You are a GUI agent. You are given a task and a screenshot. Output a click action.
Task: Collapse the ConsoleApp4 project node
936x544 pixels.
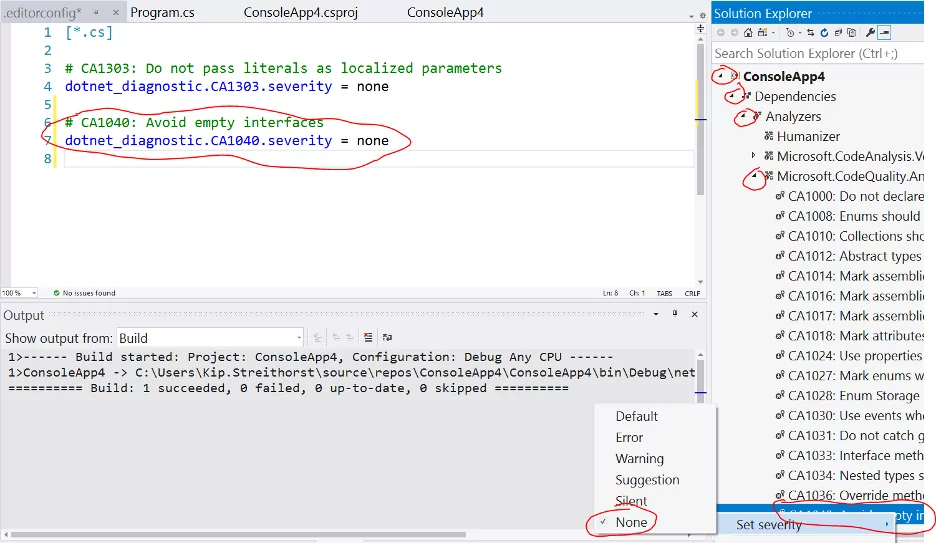click(721, 76)
